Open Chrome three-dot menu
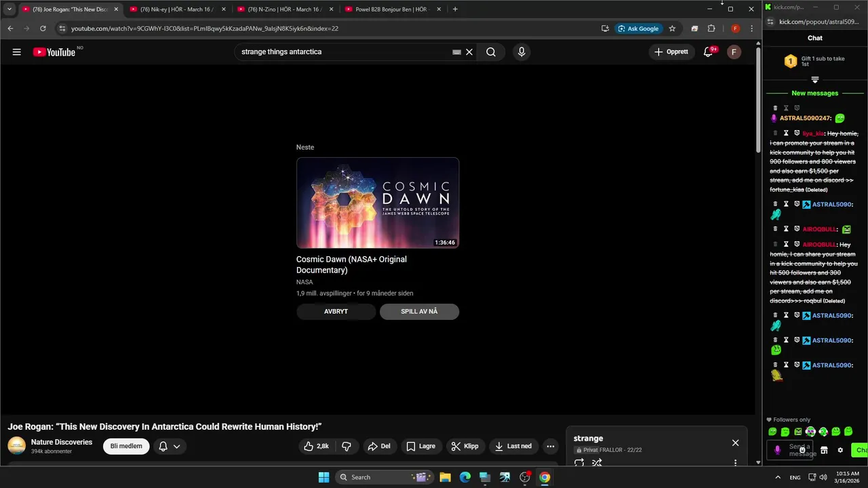 pyautogui.click(x=751, y=28)
